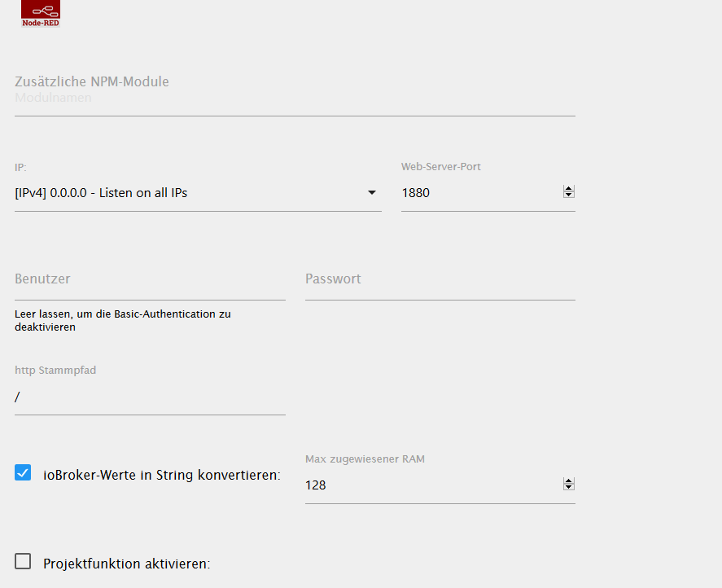
Task: Open the IP address dropdown arrow
Action: pyautogui.click(x=372, y=193)
